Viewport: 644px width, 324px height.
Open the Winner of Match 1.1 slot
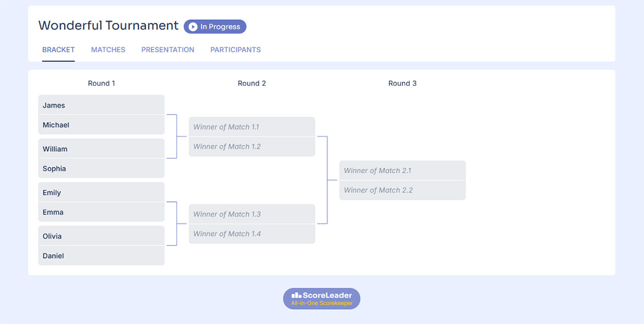tap(252, 127)
